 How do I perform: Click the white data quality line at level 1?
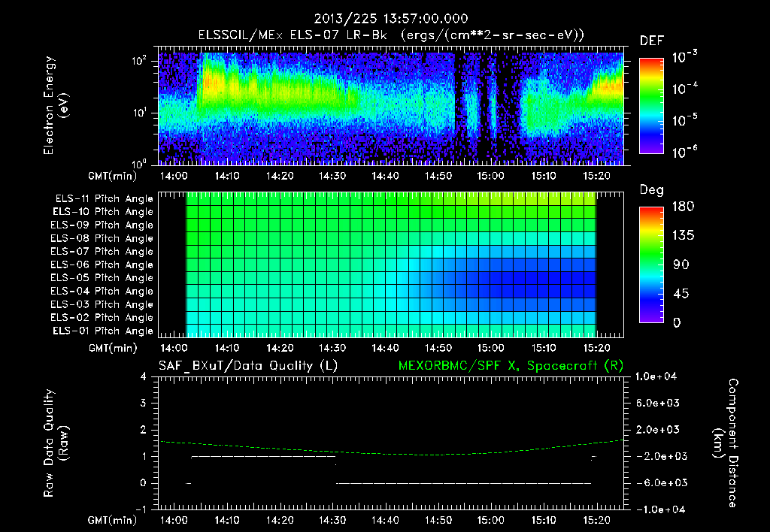(263, 456)
